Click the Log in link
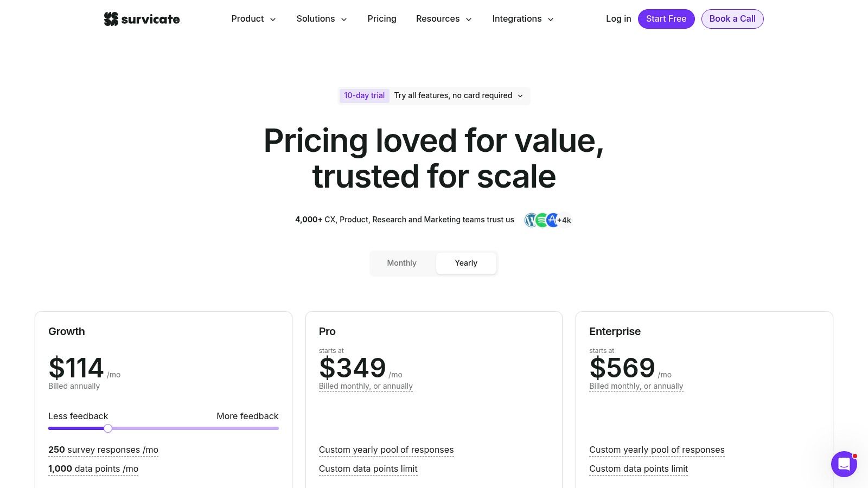 point(618,18)
